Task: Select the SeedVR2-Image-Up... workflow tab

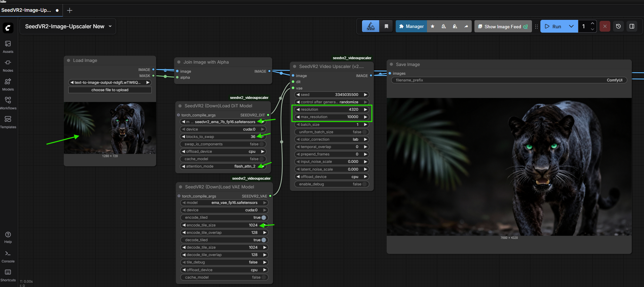Action: pos(26,10)
